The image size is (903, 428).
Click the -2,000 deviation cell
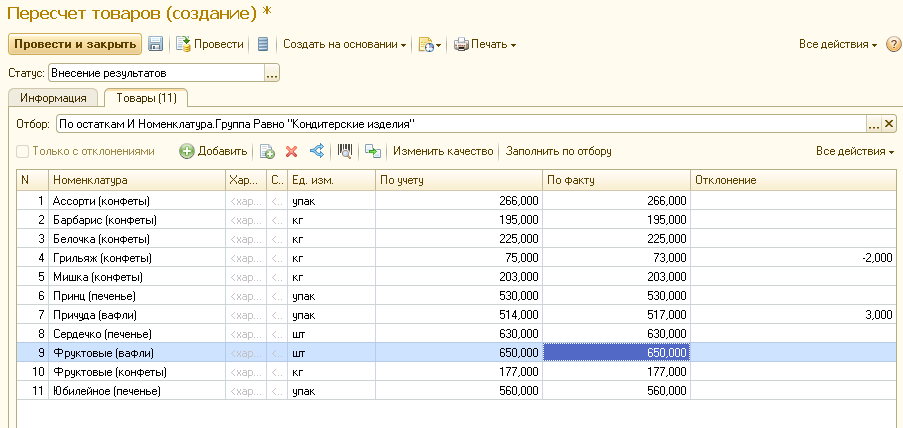(794, 257)
